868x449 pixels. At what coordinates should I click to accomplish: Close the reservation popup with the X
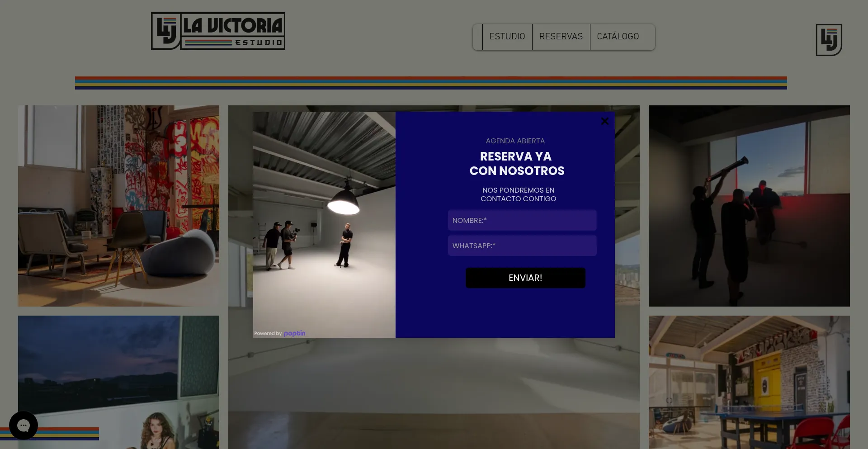604,121
